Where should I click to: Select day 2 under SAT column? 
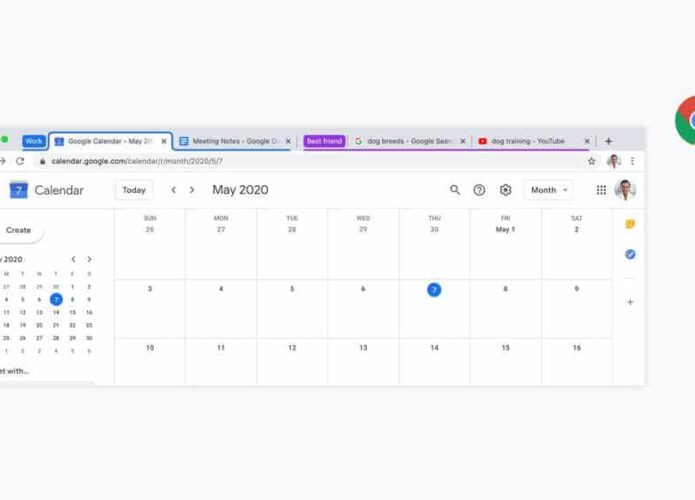pyautogui.click(x=577, y=230)
